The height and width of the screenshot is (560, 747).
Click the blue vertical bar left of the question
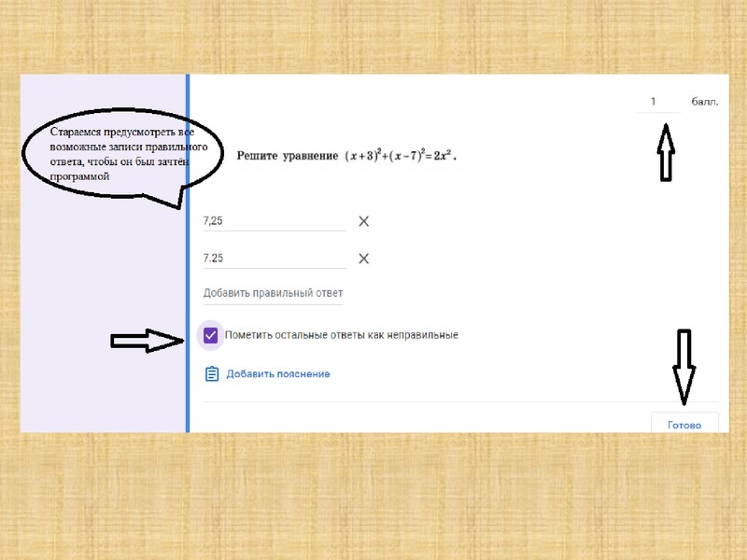188,280
